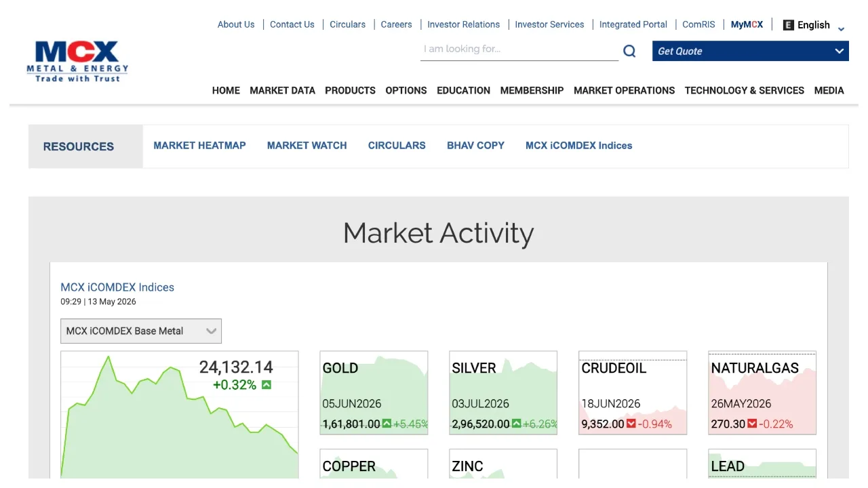
Task: Go to the About Us page
Action: tap(236, 24)
